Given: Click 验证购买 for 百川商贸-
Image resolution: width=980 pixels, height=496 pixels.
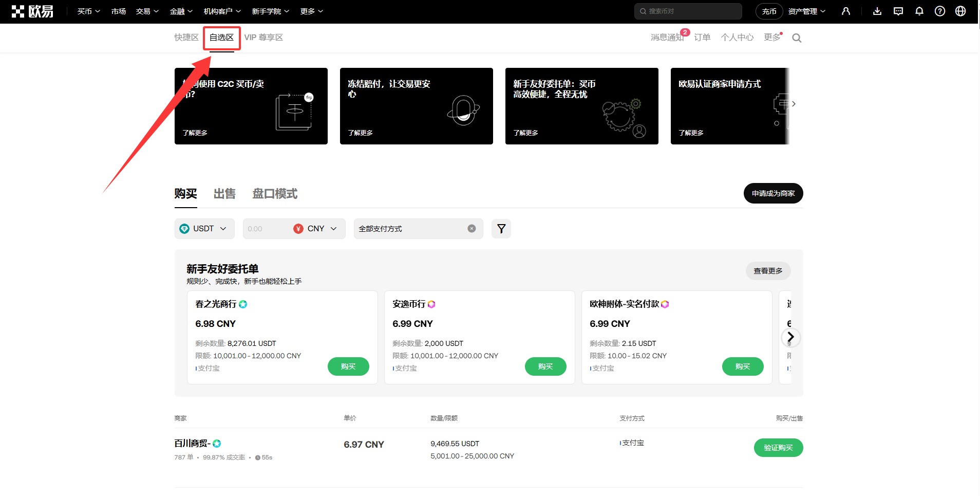Looking at the screenshot, I should (x=778, y=448).
